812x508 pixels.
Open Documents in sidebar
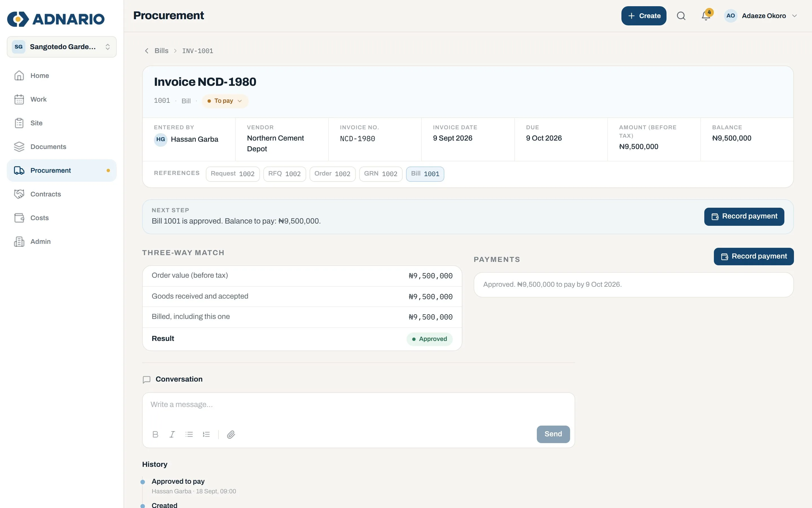pyautogui.click(x=62, y=147)
